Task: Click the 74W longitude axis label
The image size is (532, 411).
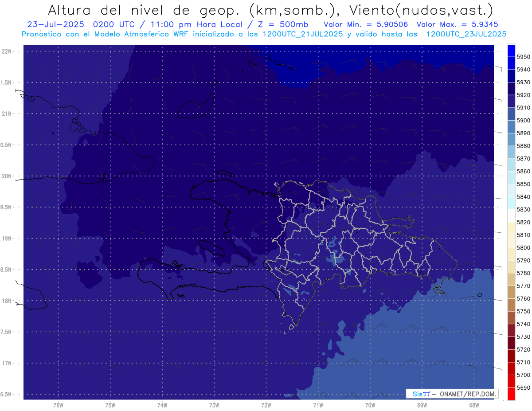Action: click(x=162, y=405)
